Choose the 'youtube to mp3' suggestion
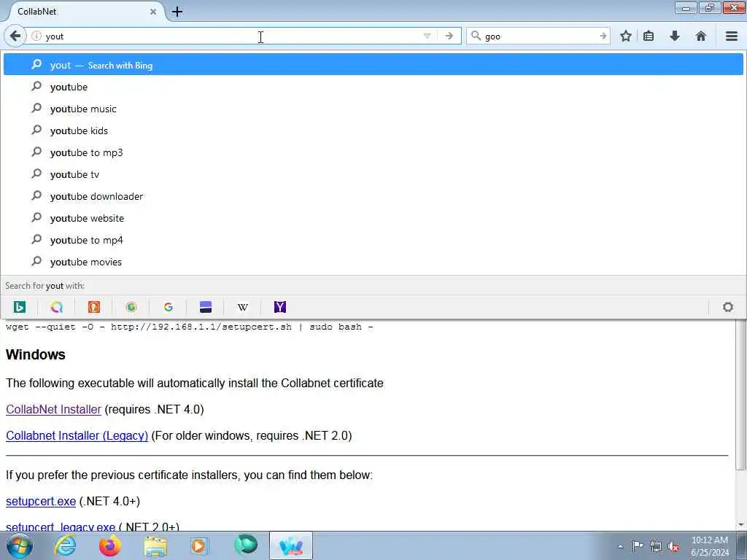The image size is (747, 560). 373,152
